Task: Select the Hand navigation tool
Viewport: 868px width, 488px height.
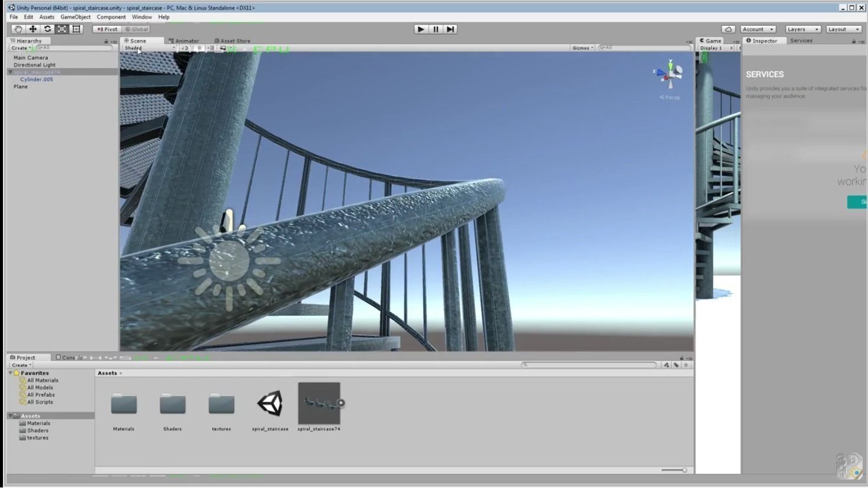Action: coord(18,29)
